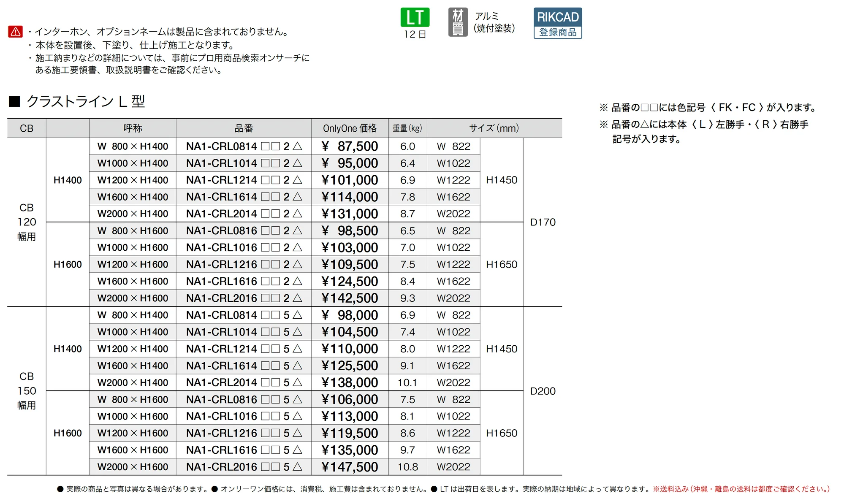
Task: Click price ¥109,500
Action: coord(350,265)
